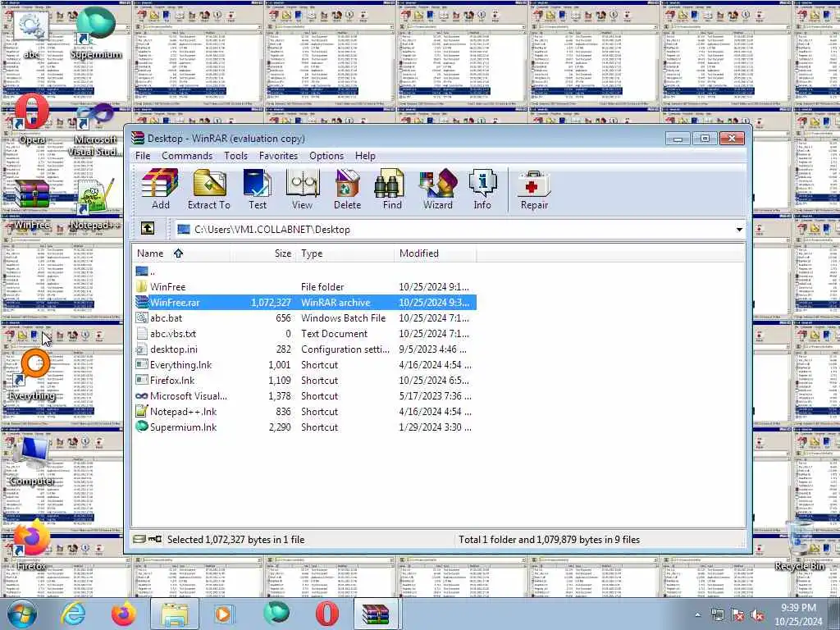Select the Microsoft Visual Studio desktop shortcut
Image resolution: width=840 pixels, height=630 pixels.
96,130
